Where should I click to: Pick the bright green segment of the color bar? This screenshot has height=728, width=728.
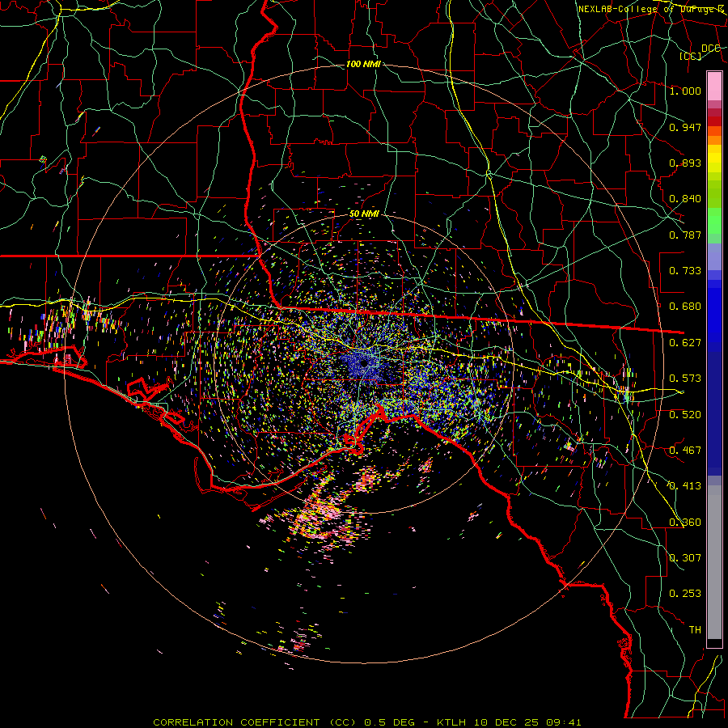coord(714,221)
